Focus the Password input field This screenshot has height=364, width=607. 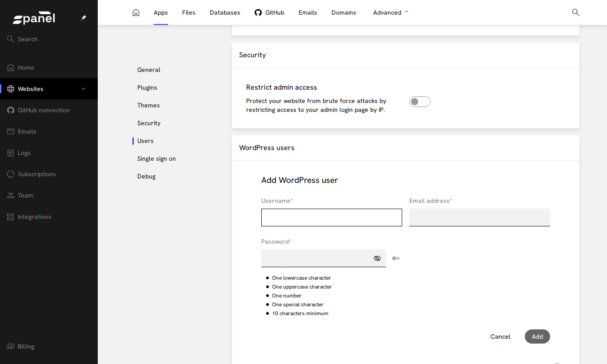323,258
